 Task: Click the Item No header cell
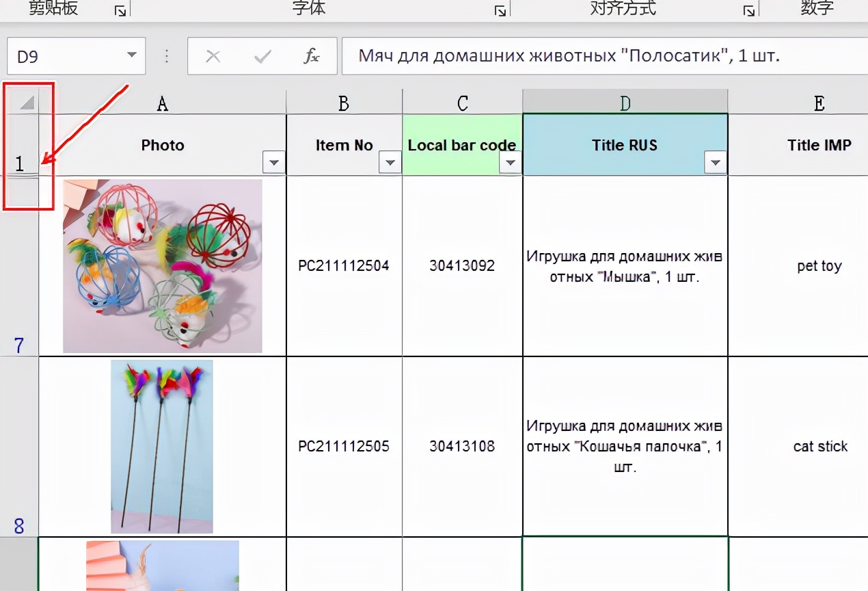pyautogui.click(x=344, y=145)
